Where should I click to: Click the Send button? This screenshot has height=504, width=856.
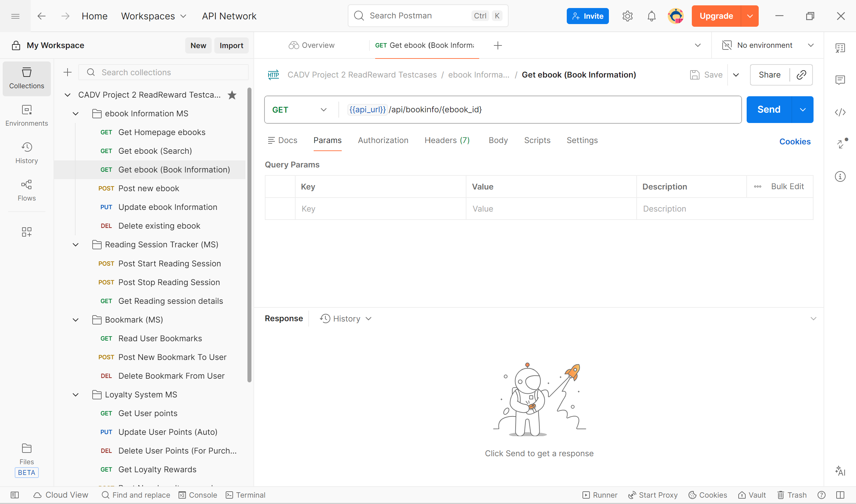click(x=769, y=110)
